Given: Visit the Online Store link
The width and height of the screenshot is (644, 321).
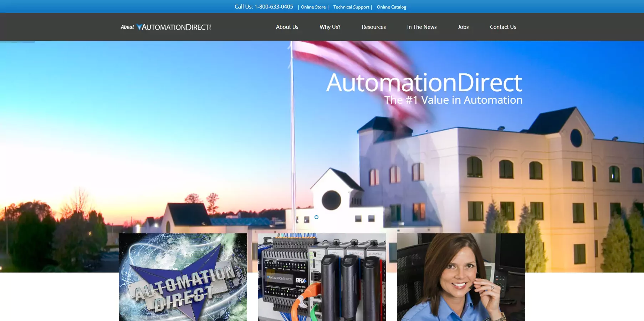Looking at the screenshot, I should (x=313, y=7).
